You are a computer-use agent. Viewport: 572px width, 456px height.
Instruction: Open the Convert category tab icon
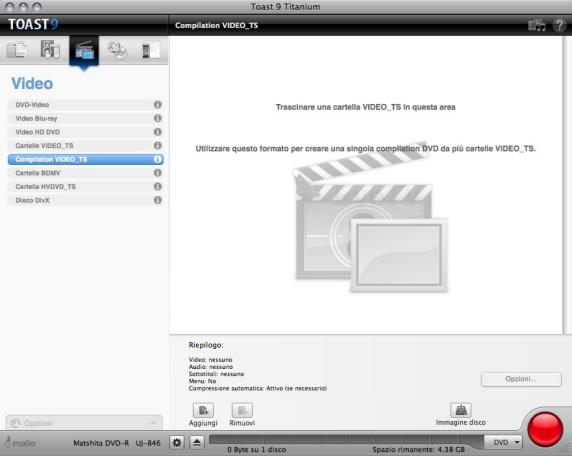click(151, 50)
